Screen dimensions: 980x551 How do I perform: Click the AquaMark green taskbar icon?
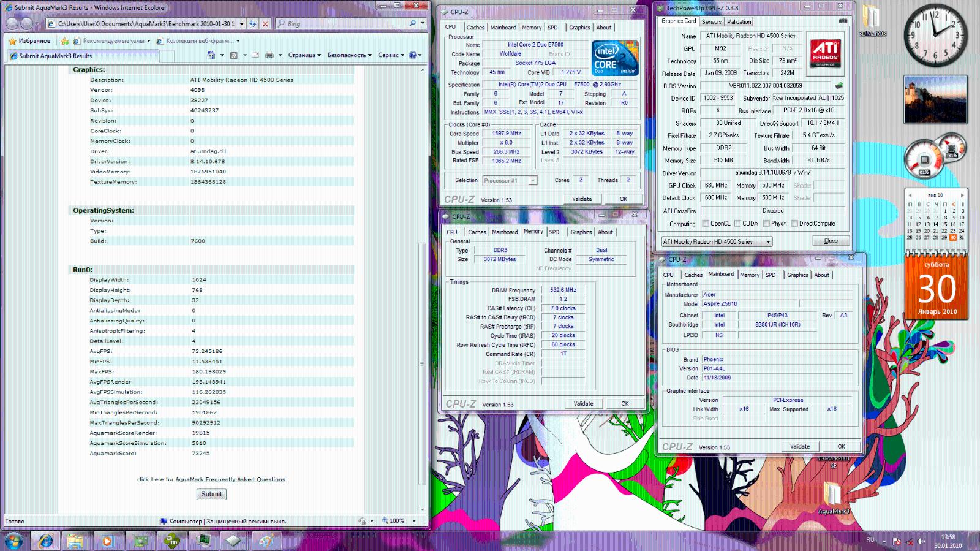(173, 541)
